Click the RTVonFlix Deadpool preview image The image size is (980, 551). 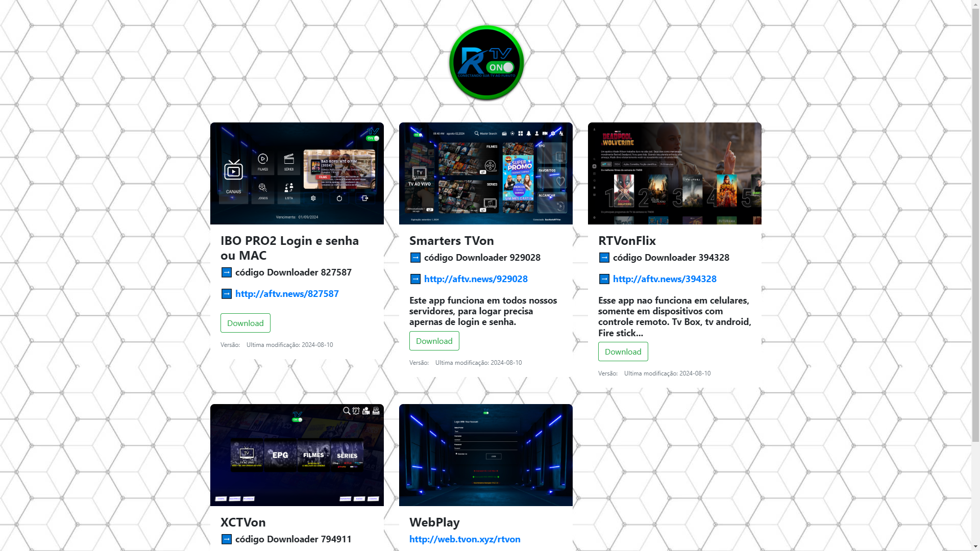(675, 173)
